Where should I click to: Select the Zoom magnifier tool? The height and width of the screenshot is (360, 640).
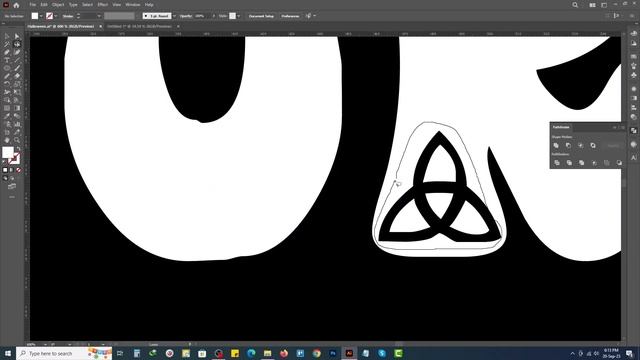17,140
